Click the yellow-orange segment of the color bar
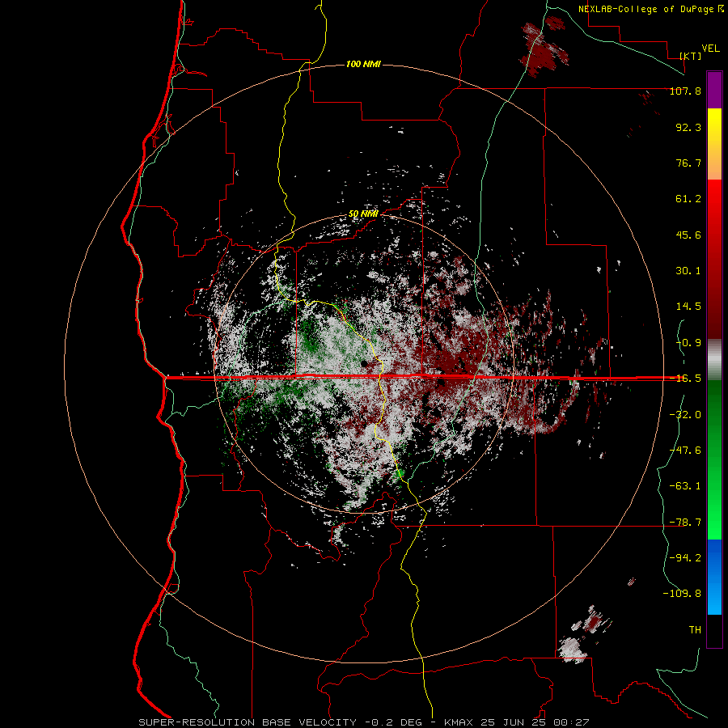The height and width of the screenshot is (728, 728). pos(714,144)
